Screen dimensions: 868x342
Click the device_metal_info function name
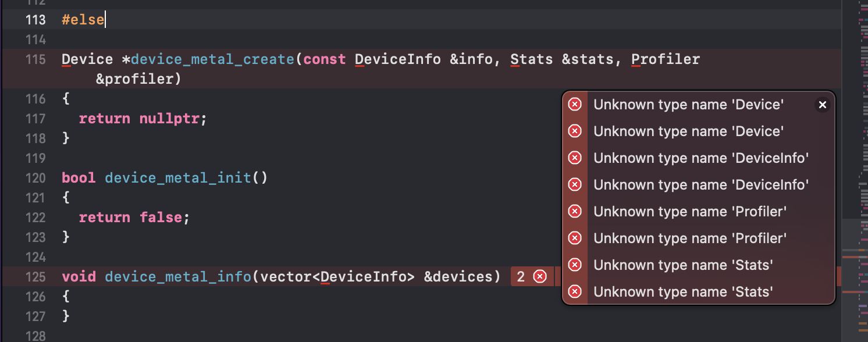click(178, 277)
